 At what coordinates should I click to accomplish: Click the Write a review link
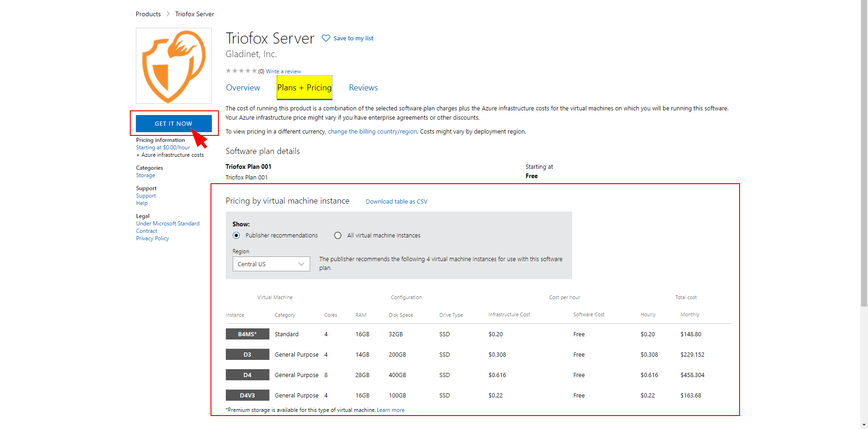click(x=283, y=71)
